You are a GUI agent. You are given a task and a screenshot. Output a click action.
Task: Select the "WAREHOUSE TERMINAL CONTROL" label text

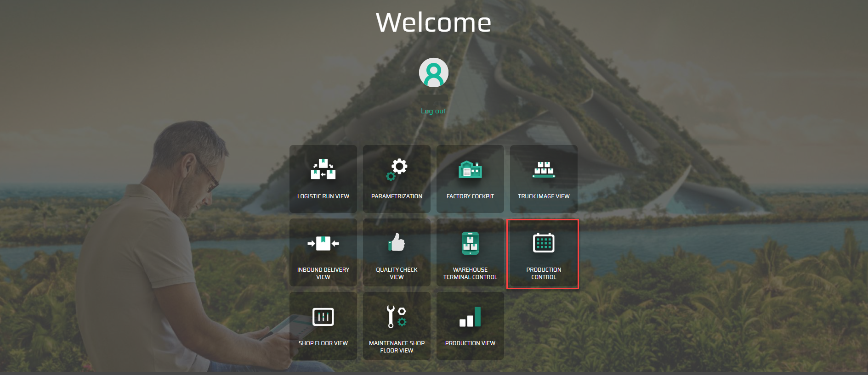tap(470, 274)
